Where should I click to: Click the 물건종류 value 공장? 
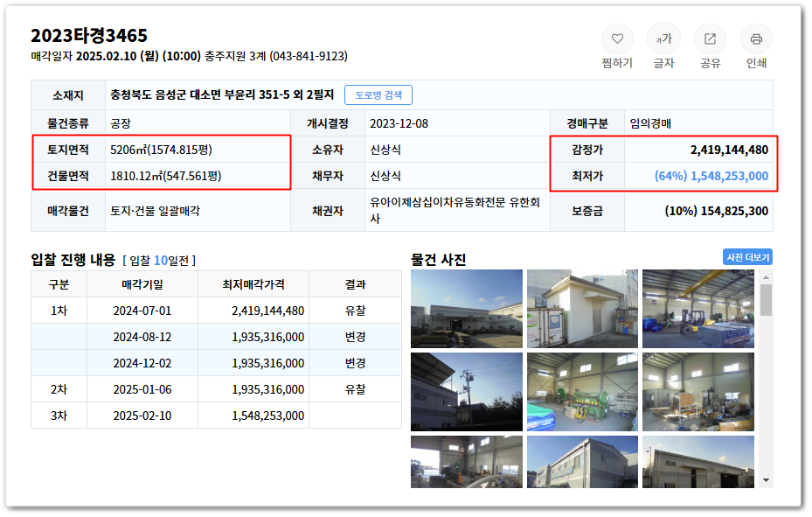coord(121,124)
